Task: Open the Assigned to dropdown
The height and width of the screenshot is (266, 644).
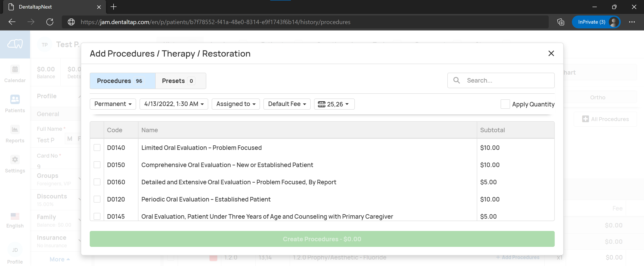Action: (236, 104)
